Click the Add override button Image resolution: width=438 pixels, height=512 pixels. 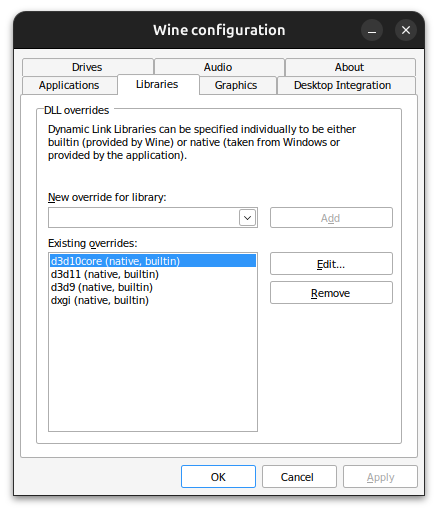[x=331, y=218]
